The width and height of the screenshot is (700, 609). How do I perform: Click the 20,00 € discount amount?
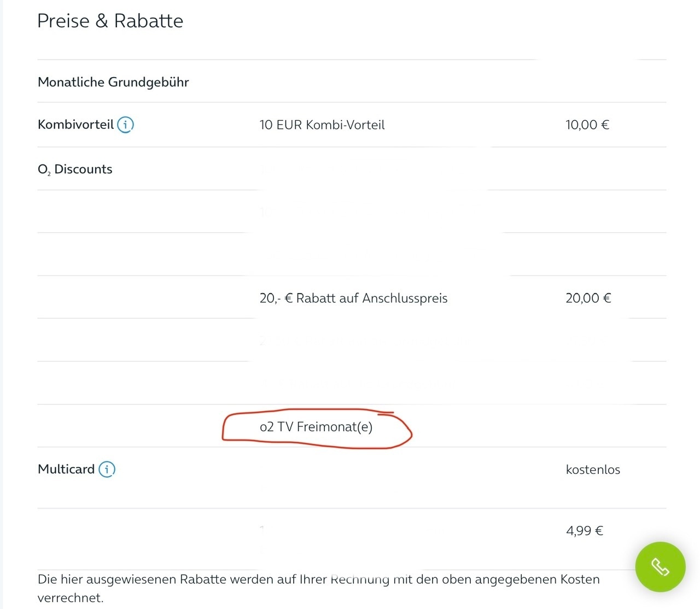pos(588,298)
